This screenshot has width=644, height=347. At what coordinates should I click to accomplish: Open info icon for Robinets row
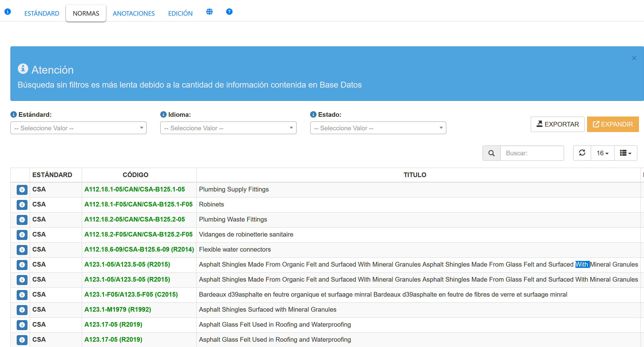pyautogui.click(x=22, y=205)
